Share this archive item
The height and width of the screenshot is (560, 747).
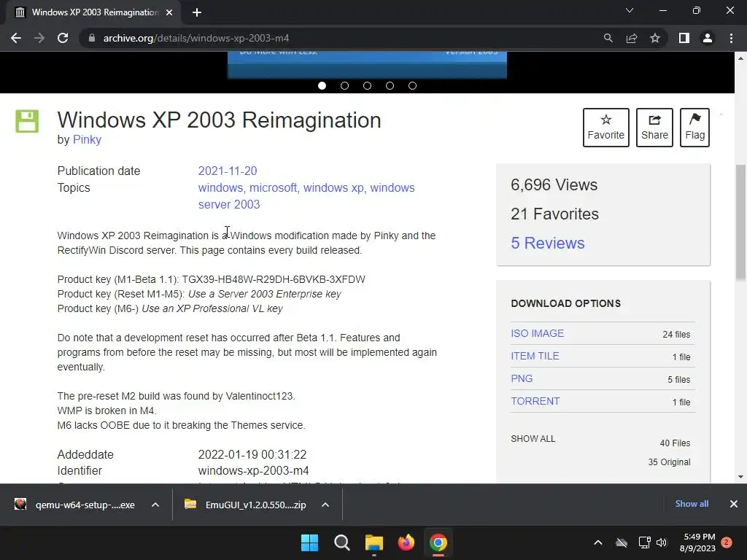coord(654,127)
